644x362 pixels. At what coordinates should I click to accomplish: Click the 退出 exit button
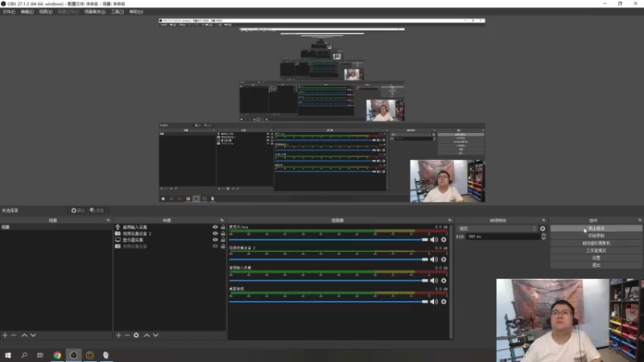(x=596, y=265)
